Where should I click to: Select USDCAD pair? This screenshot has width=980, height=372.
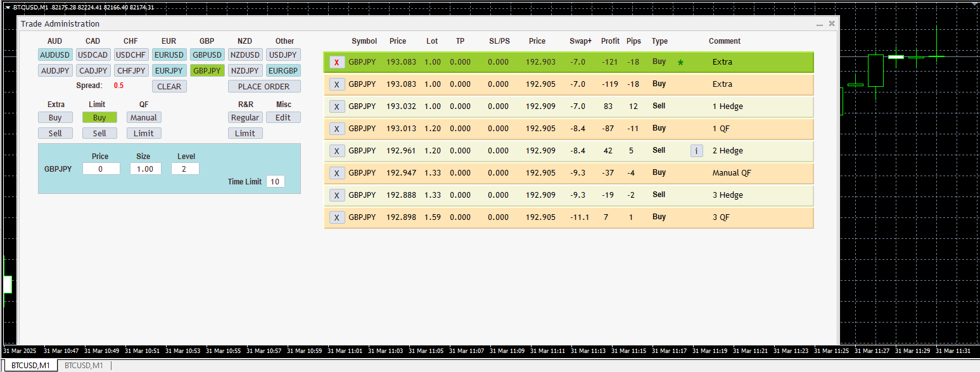[93, 55]
